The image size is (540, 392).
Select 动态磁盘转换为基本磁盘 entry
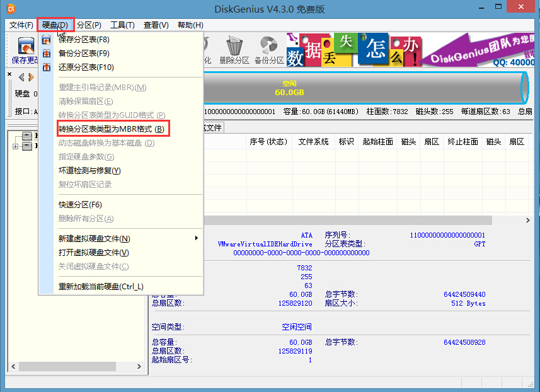[x=120, y=143]
